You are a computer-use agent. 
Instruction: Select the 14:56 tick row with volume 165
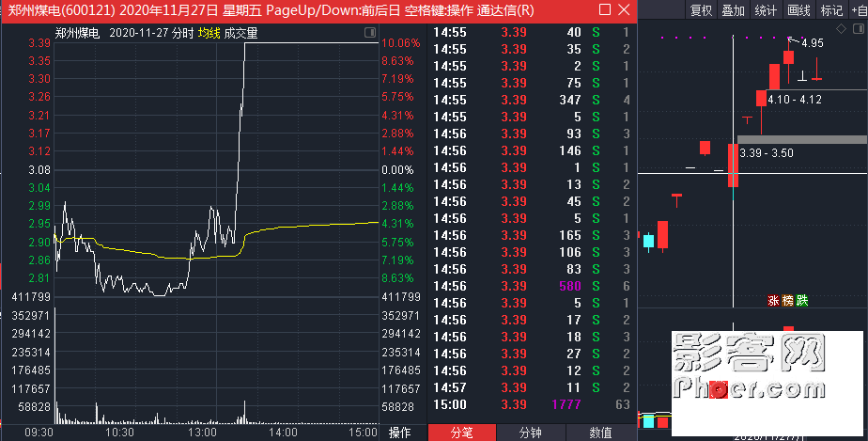(x=532, y=235)
